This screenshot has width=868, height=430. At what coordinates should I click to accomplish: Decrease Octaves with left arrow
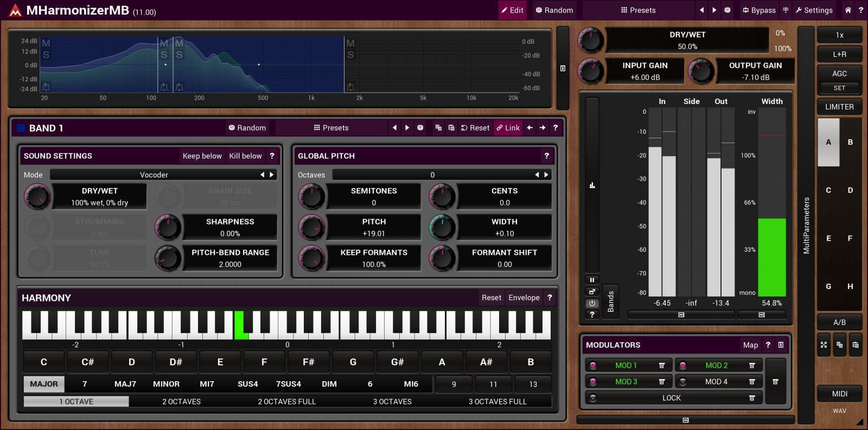[x=537, y=175]
